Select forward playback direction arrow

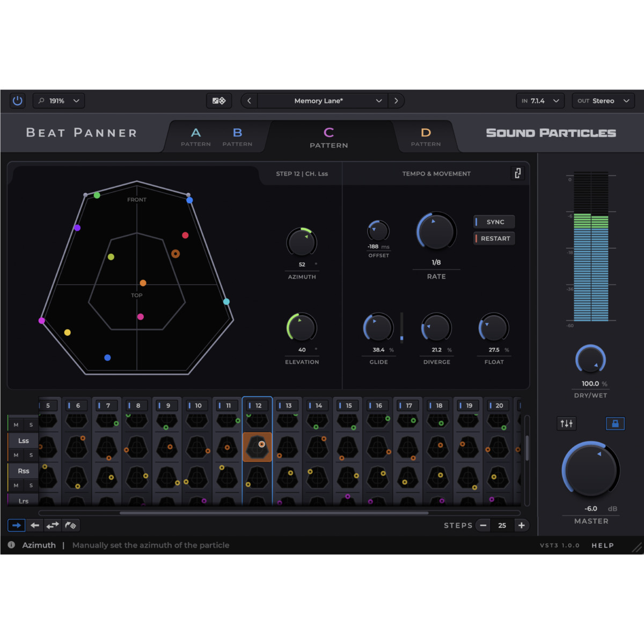[17, 525]
